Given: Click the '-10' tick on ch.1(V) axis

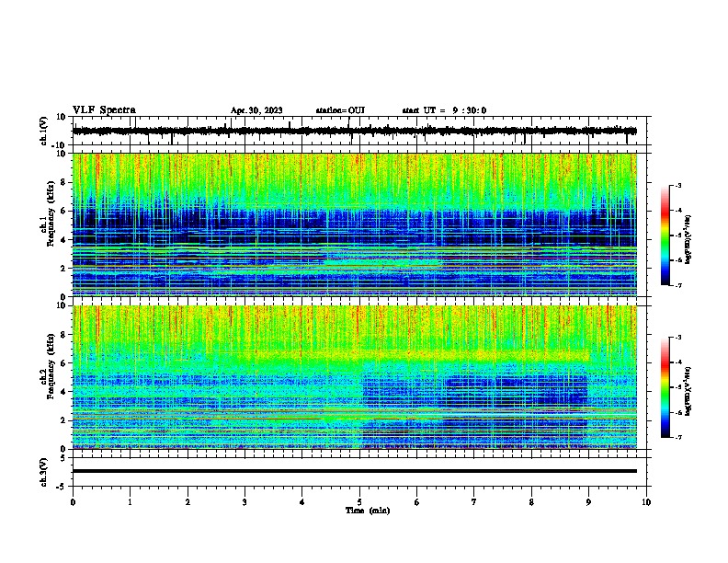Looking at the screenshot, I should [x=60, y=145].
